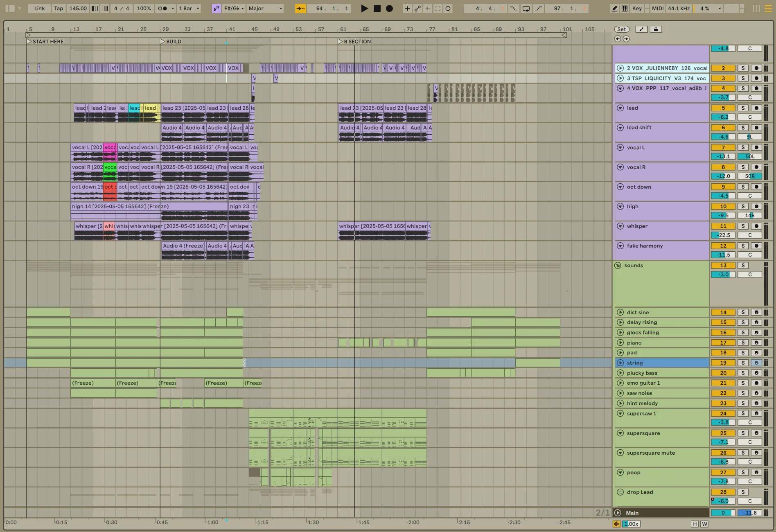This screenshot has width=776, height=532.
Task: Select the string track header
Action: click(x=662, y=363)
